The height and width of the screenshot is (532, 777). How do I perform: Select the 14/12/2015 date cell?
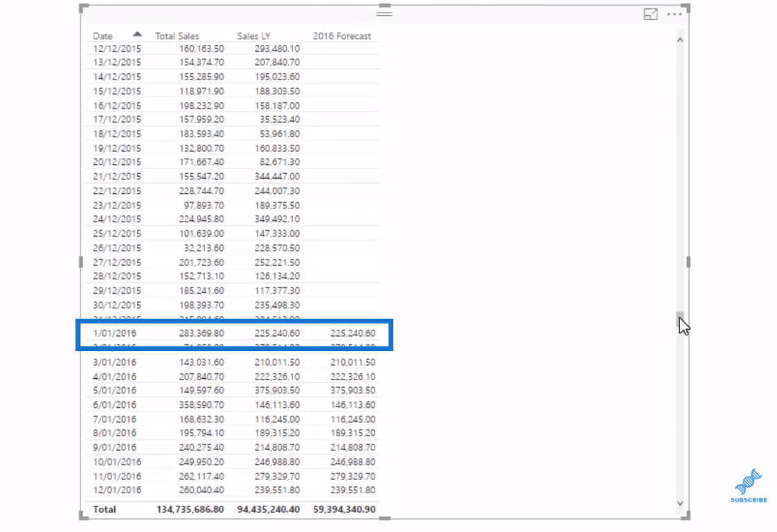click(117, 77)
